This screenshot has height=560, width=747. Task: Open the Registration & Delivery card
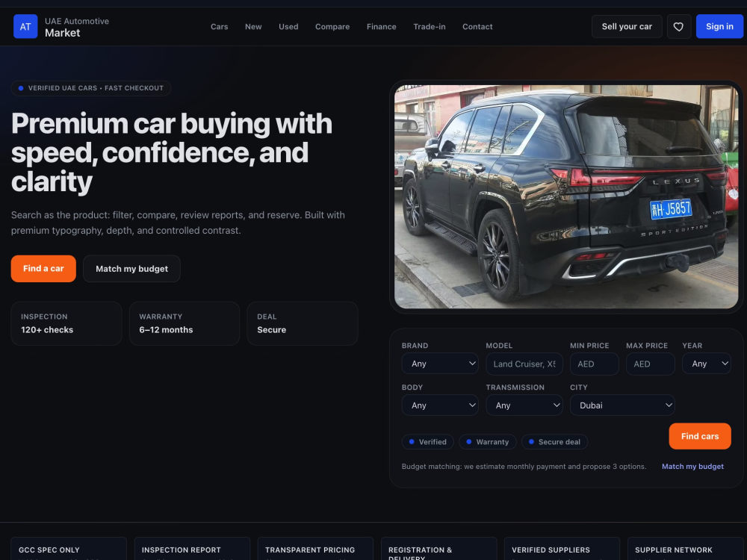pyautogui.click(x=438, y=549)
